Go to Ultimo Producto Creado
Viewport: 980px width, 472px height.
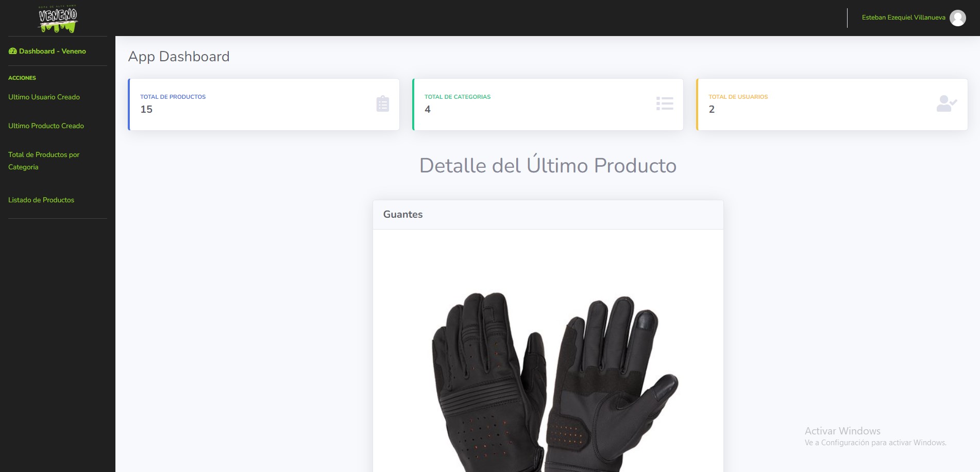[46, 126]
